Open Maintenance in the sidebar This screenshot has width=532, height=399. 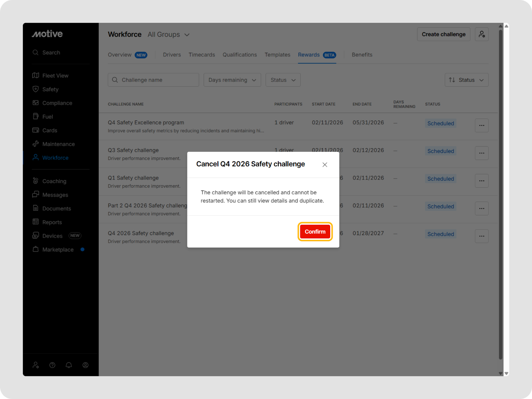(x=58, y=144)
